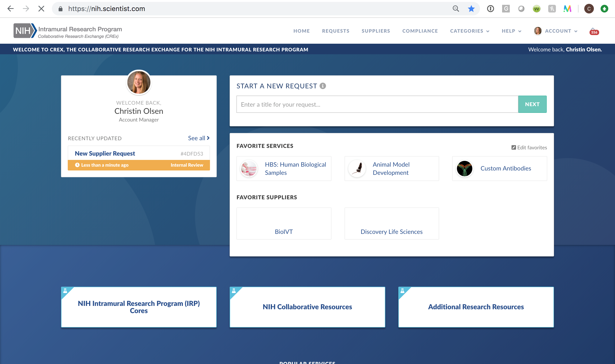Viewport: 615px width, 364px height.
Task: Click the Edit favorites pencil icon
Action: (514, 147)
